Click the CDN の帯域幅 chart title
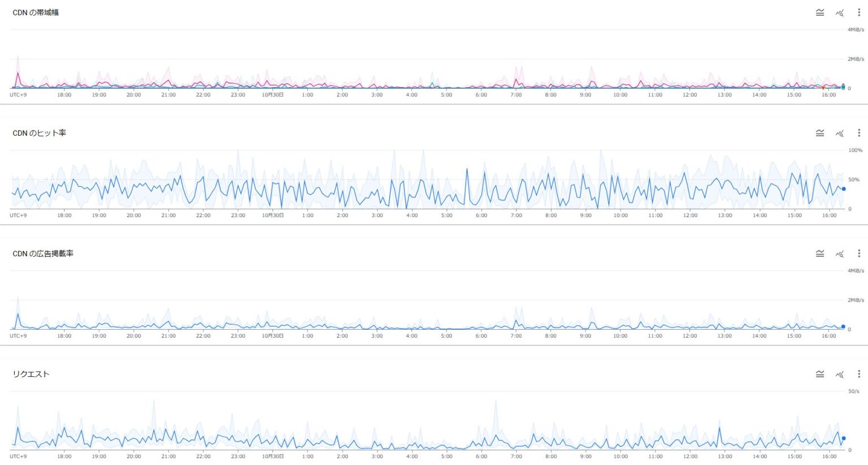Viewport: 868px width, 465px height. 36,12
